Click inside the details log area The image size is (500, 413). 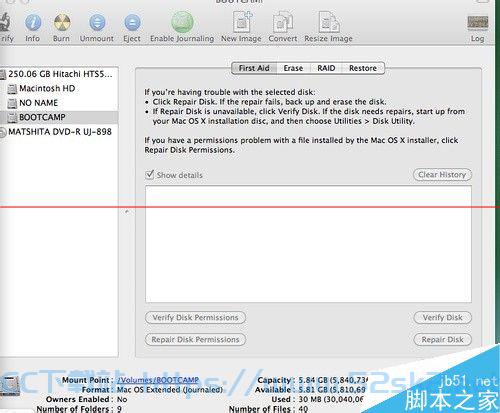pos(308,244)
